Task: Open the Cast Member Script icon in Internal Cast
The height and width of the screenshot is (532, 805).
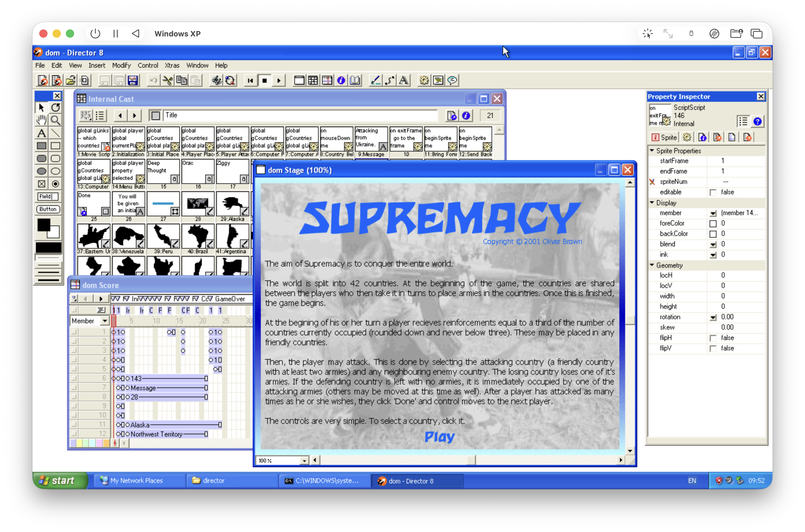Action: tap(452, 116)
